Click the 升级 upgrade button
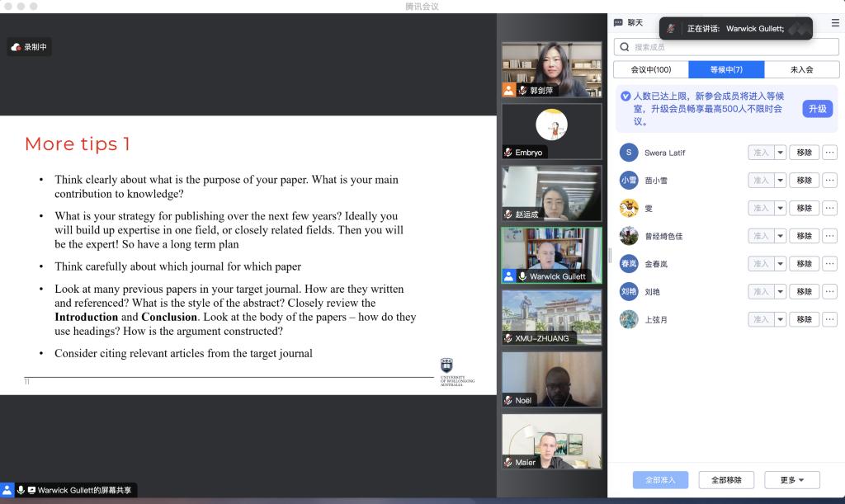The image size is (845, 504). coord(817,109)
